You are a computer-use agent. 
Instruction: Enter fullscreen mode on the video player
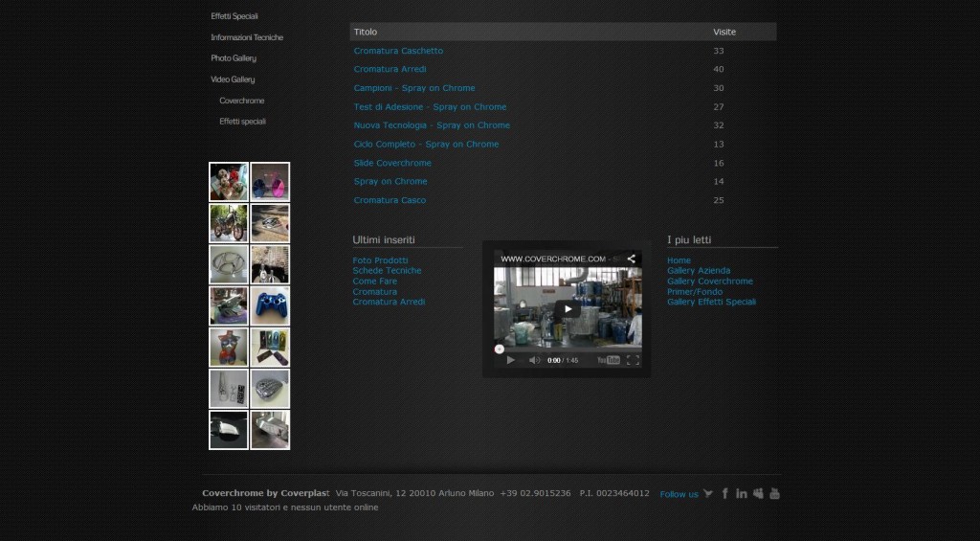click(633, 360)
